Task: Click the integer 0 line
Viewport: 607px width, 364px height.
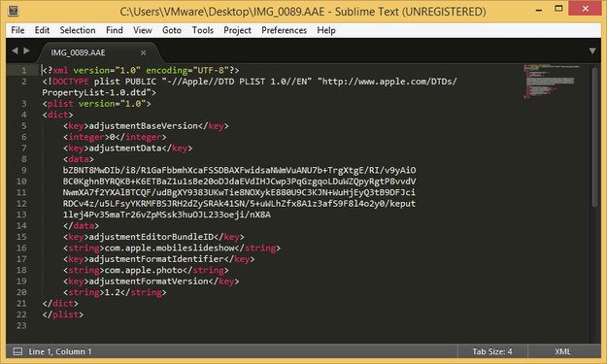Action: click(x=115, y=137)
